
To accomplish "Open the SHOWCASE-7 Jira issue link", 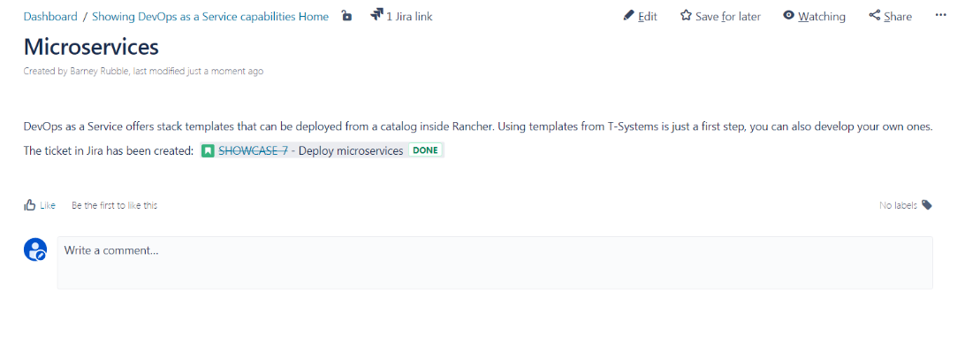I will [253, 150].
